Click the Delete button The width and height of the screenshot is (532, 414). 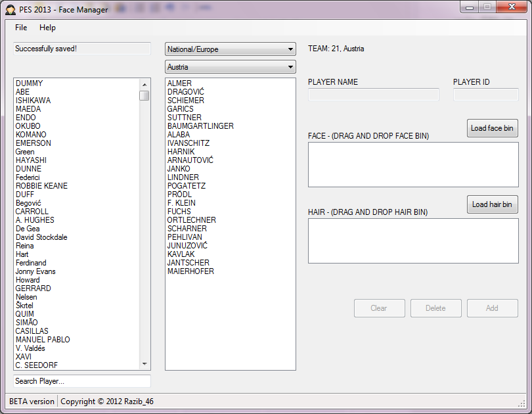coord(436,308)
